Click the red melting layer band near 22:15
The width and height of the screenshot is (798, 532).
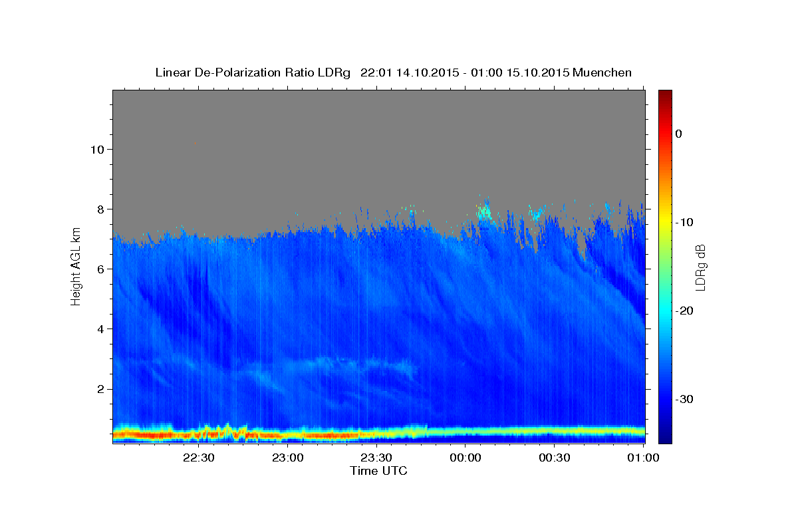153,435
